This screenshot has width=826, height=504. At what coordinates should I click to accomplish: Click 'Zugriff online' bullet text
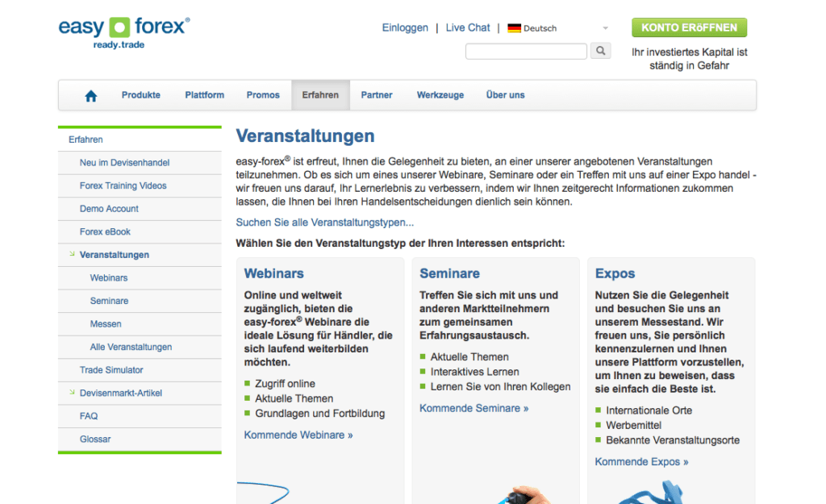[x=285, y=384]
